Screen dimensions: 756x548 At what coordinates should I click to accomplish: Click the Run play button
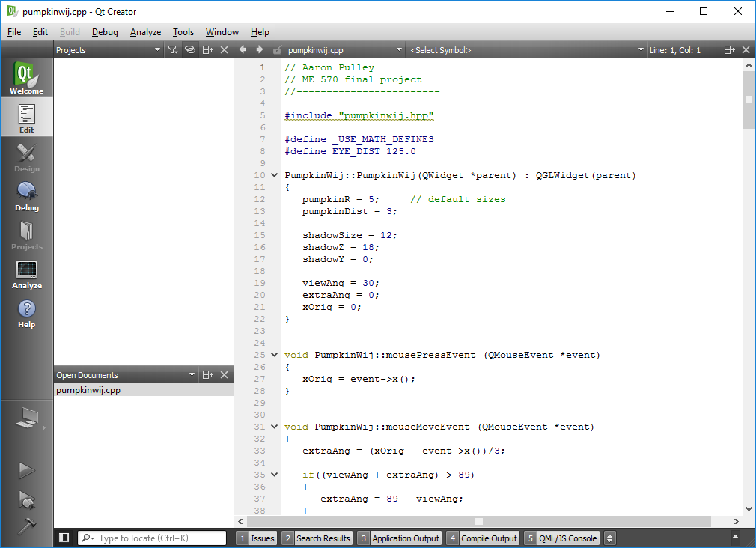(x=26, y=470)
